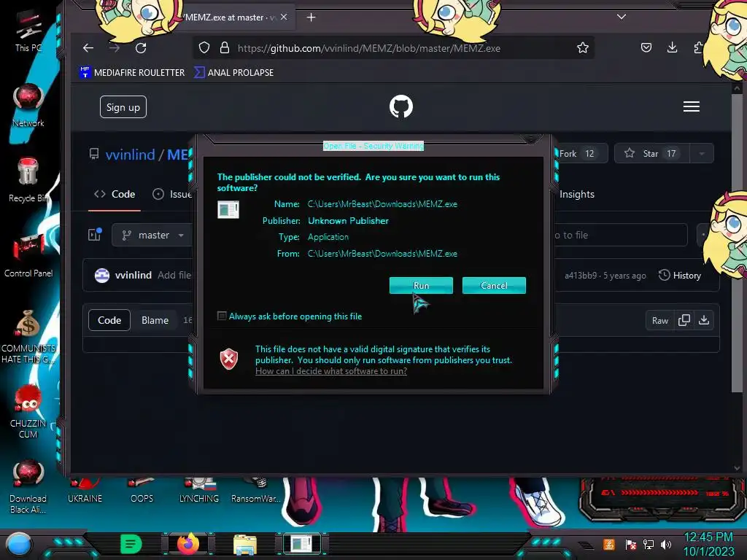Fork the repository

point(581,153)
